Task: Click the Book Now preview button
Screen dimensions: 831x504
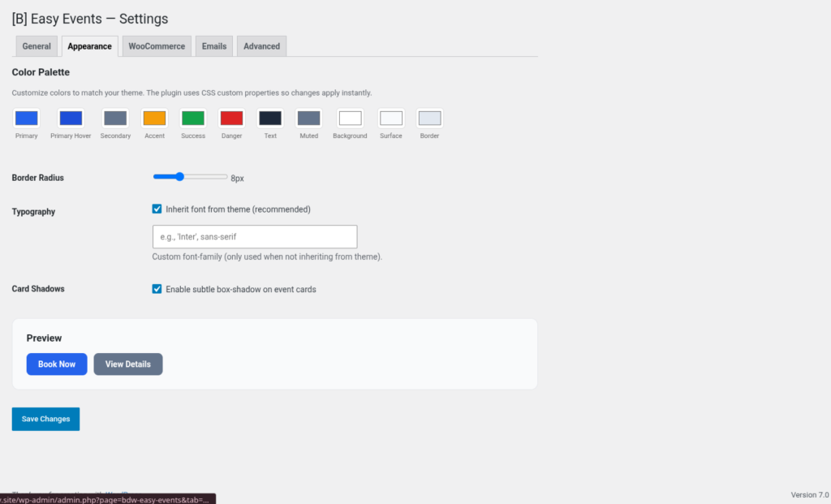Action: tap(57, 364)
